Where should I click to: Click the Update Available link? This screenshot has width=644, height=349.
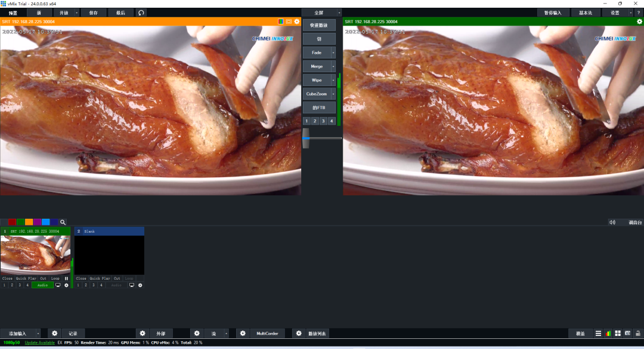pos(39,342)
